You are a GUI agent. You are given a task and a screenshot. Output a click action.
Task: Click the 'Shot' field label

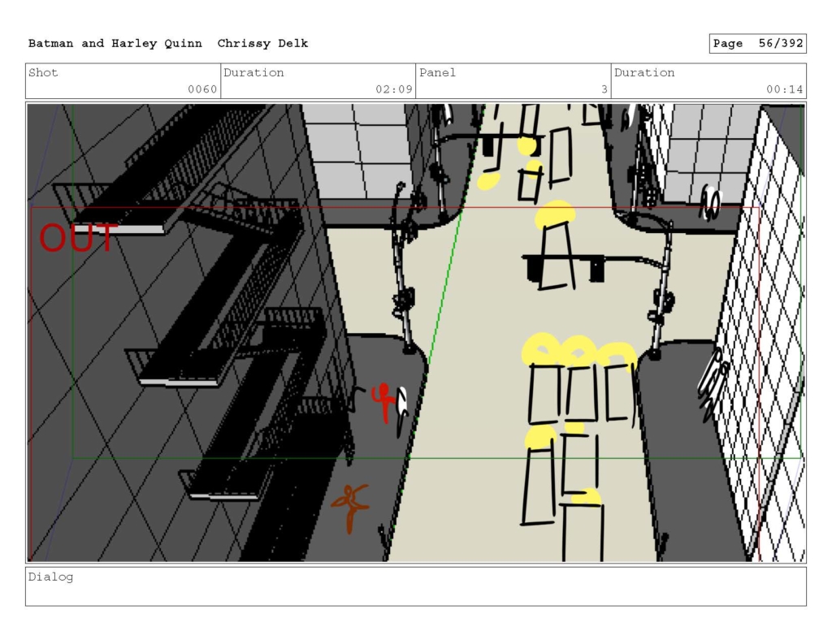click(x=43, y=72)
